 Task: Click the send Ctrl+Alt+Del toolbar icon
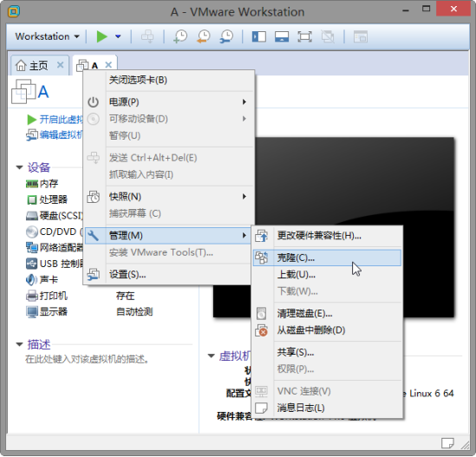147,36
